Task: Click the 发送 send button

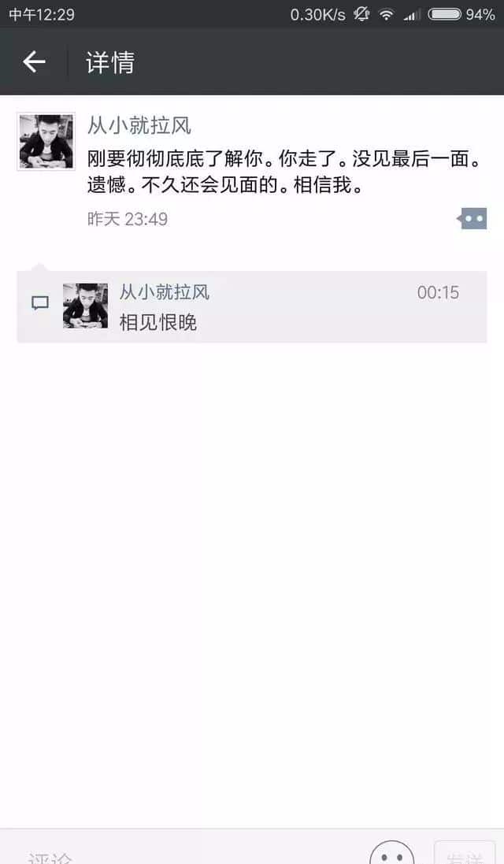Action: click(x=465, y=854)
